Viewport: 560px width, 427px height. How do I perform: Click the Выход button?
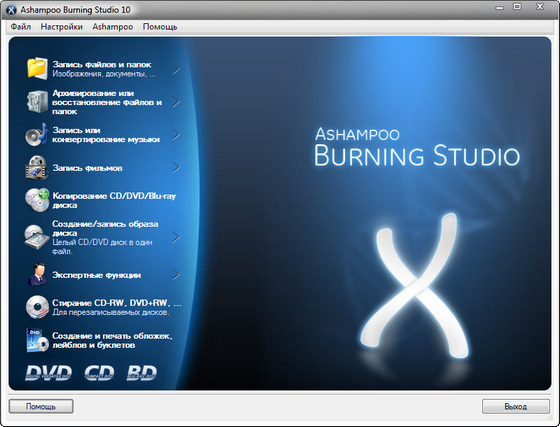click(516, 406)
